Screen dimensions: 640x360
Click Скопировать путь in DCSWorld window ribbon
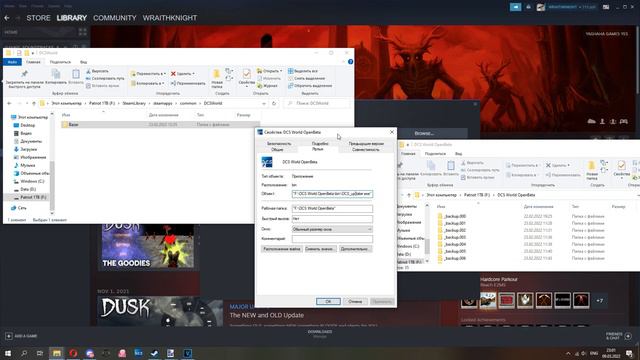click(105, 78)
